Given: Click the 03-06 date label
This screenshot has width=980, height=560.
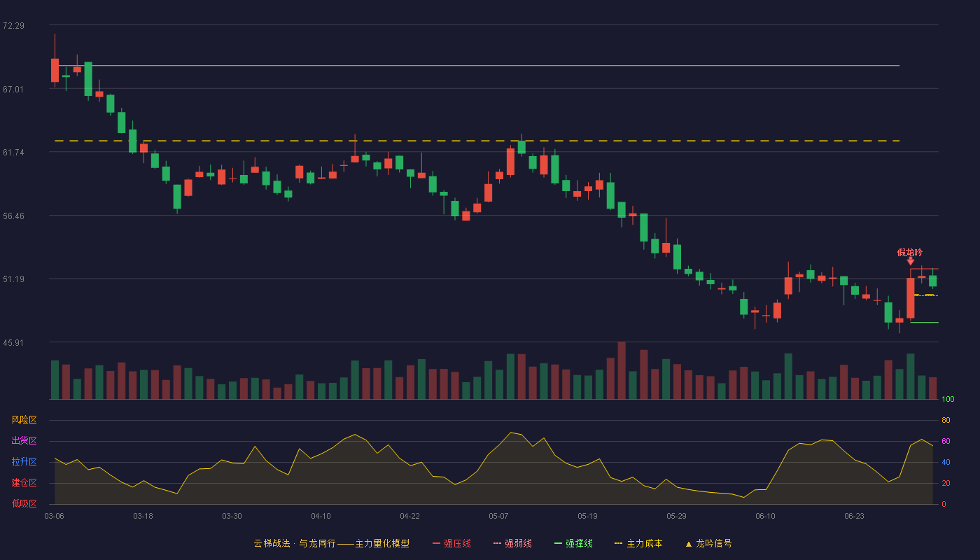Looking at the screenshot, I should 54,516.
